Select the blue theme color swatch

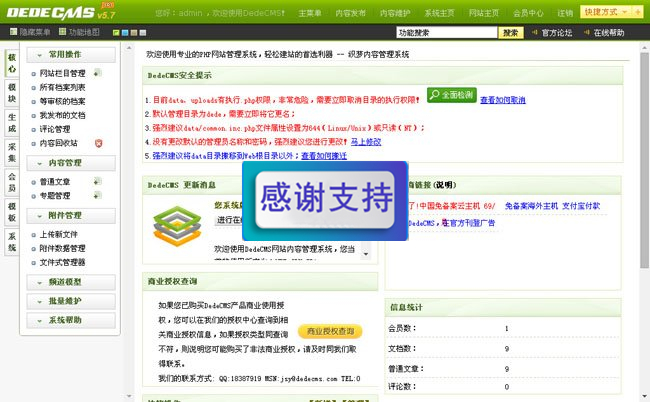click(x=125, y=32)
